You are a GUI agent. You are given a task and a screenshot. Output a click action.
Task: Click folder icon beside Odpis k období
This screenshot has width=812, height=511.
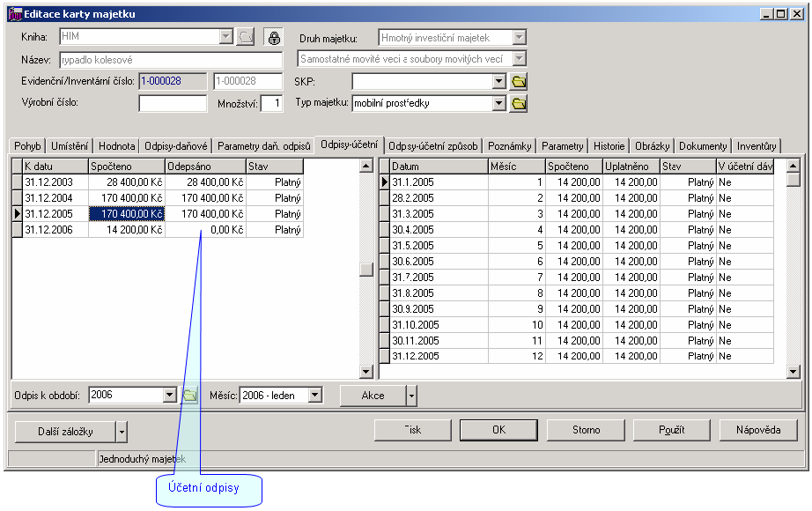click(x=189, y=396)
